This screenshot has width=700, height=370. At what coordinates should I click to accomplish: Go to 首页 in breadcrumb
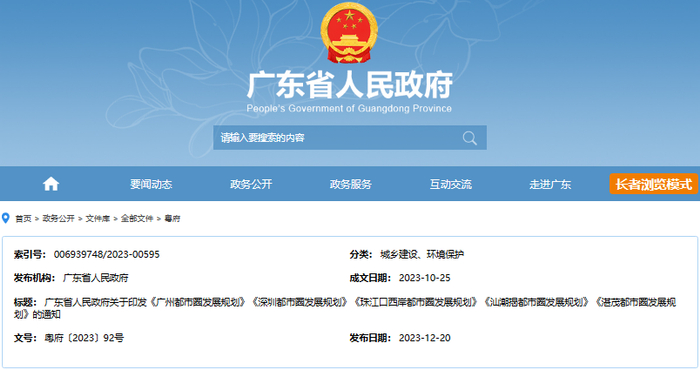click(x=23, y=218)
